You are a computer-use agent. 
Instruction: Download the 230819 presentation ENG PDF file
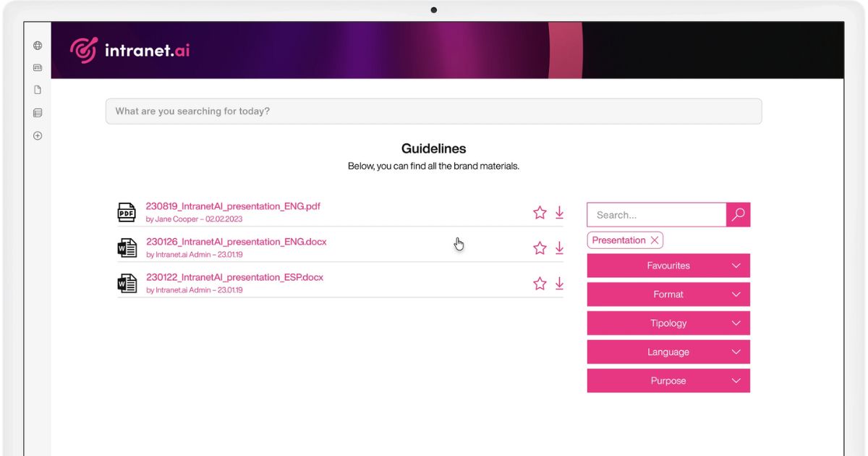[559, 213]
